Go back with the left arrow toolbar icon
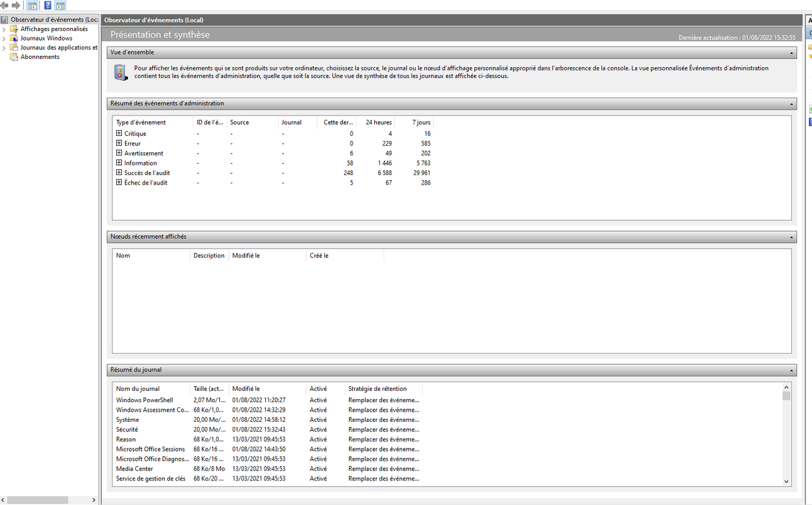Screen dimensions: 812x505 pos(4,6)
